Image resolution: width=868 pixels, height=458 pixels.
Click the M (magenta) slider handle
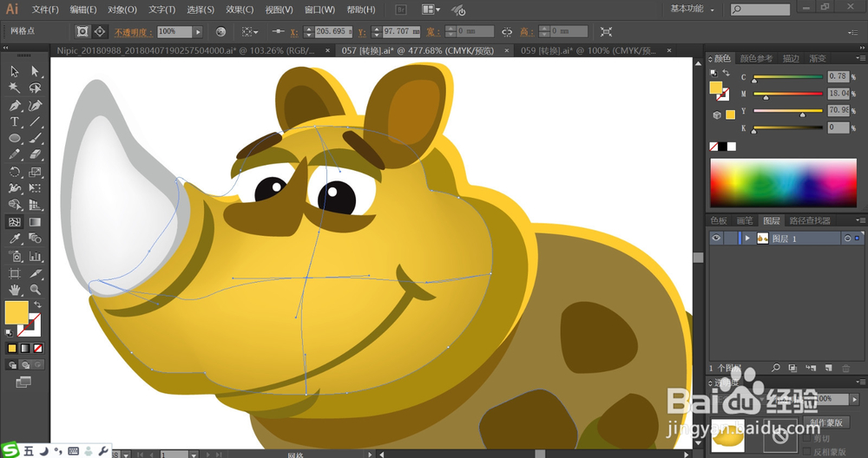766,97
